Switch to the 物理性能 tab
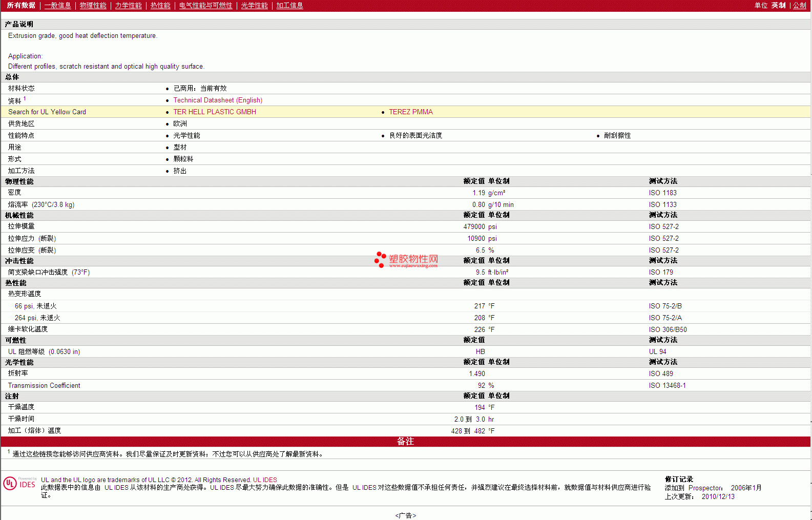The image size is (812, 520). pos(93,5)
